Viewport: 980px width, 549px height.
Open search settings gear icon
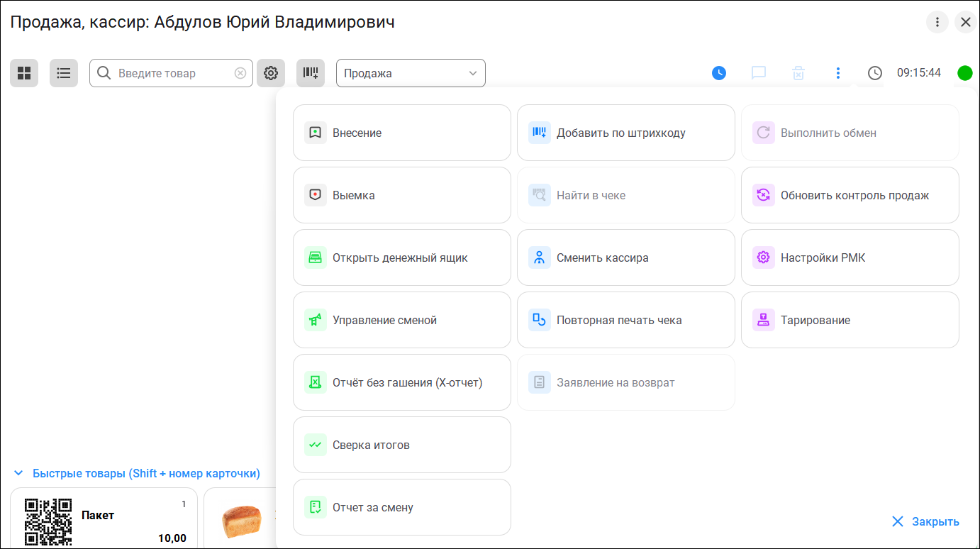[271, 73]
